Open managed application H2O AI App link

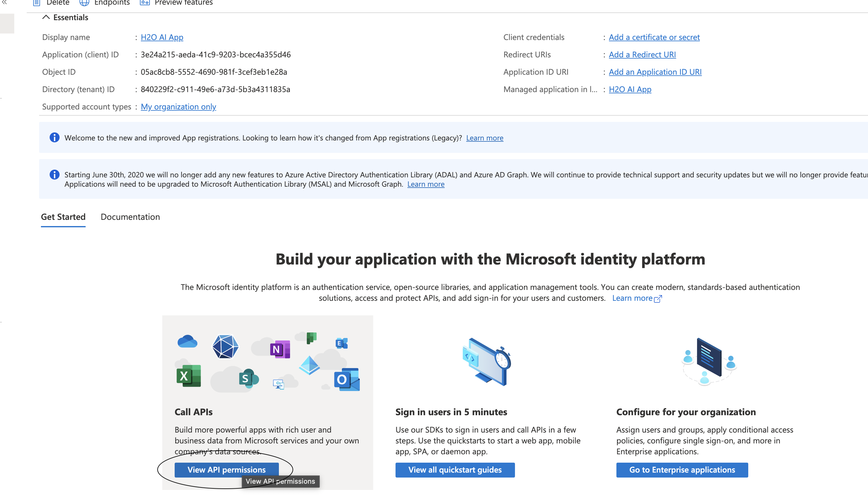click(x=630, y=90)
